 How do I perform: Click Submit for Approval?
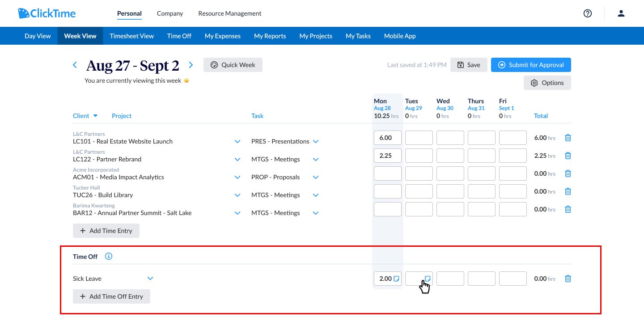pyautogui.click(x=531, y=65)
